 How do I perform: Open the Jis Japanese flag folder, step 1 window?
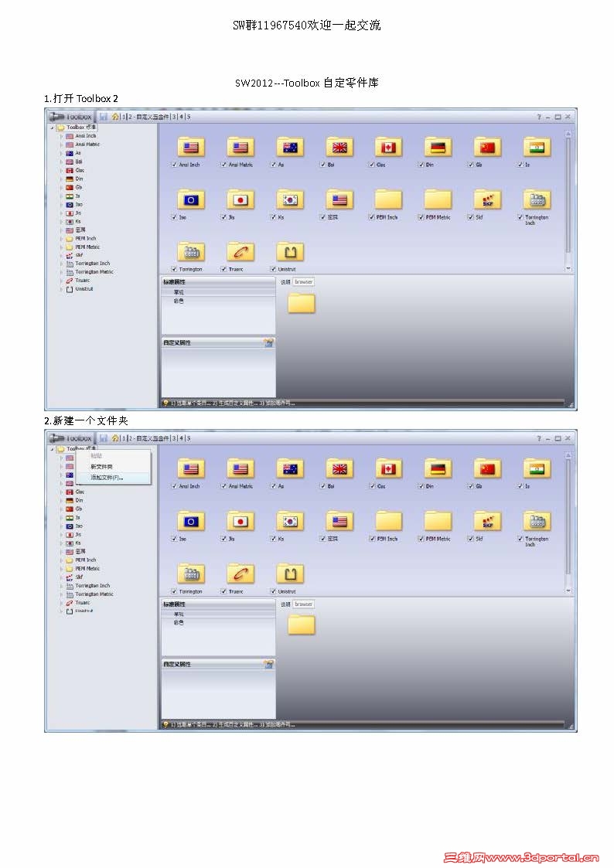click(x=240, y=200)
